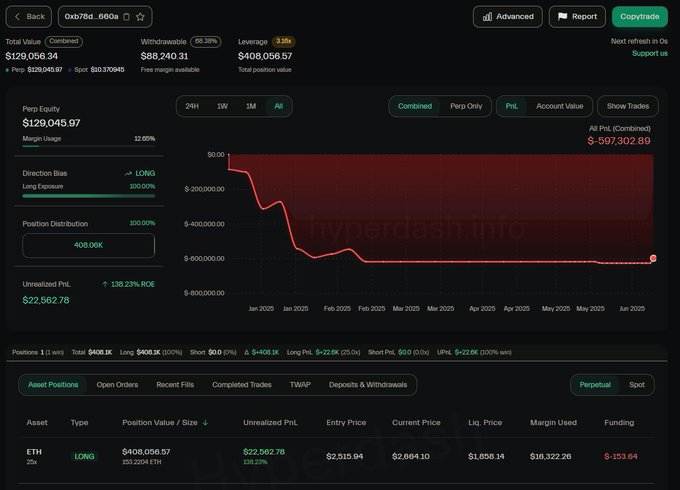Select the 1M chart range
The image size is (680, 490).
251,106
